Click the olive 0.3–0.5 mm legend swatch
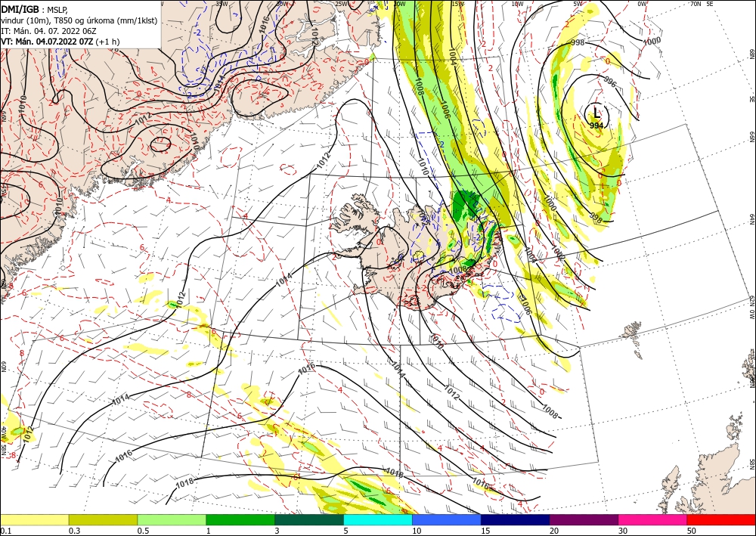Image resolution: width=756 pixels, height=536 pixels. pyautogui.click(x=103, y=519)
